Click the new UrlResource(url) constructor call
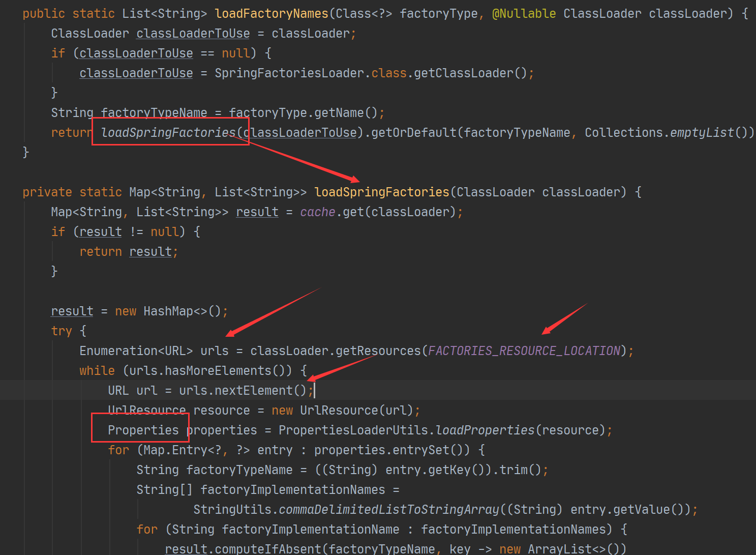Image resolution: width=756 pixels, height=555 pixels. (x=345, y=411)
